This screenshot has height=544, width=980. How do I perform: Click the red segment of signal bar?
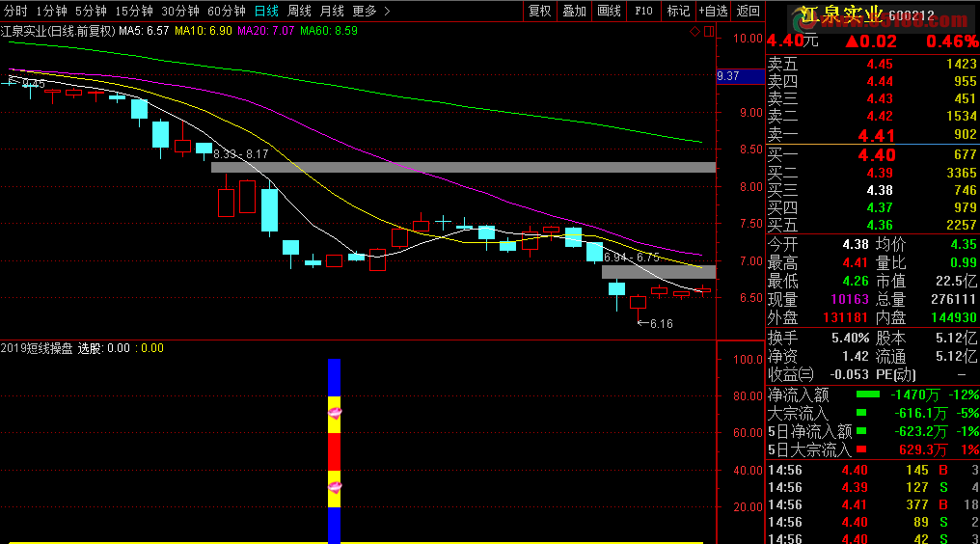point(335,451)
